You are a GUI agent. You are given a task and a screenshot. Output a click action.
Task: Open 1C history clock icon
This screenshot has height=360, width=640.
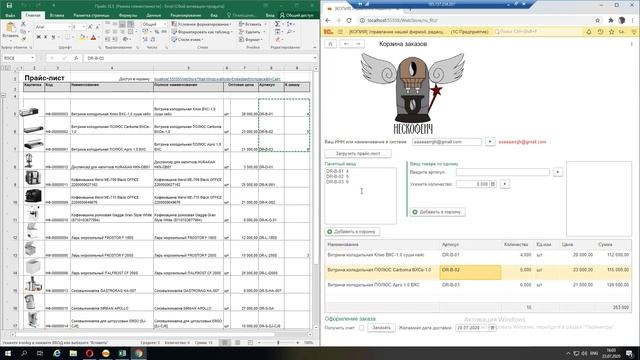[x=600, y=32]
